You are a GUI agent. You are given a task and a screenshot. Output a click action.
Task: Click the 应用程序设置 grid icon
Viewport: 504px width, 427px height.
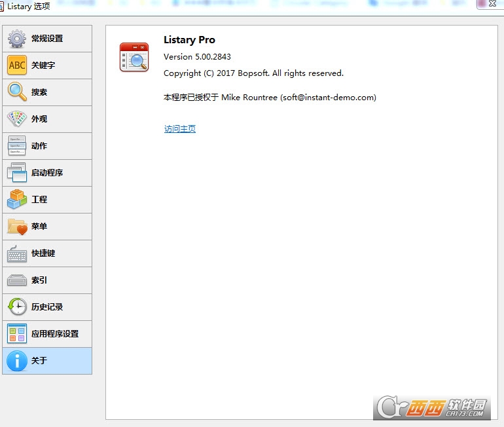[17, 334]
